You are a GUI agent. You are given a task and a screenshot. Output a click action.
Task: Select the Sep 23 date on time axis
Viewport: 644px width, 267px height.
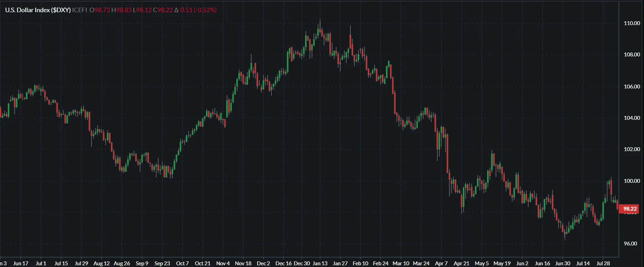point(162,264)
